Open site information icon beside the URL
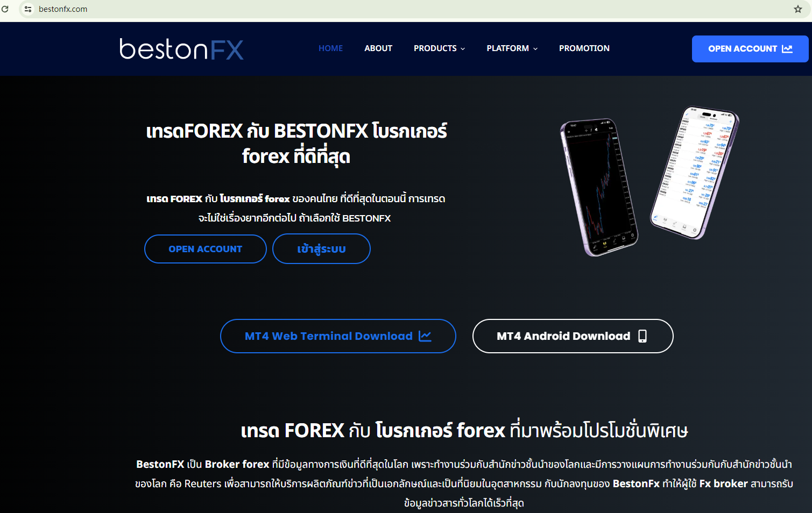Image resolution: width=812 pixels, height=513 pixels. tap(28, 9)
